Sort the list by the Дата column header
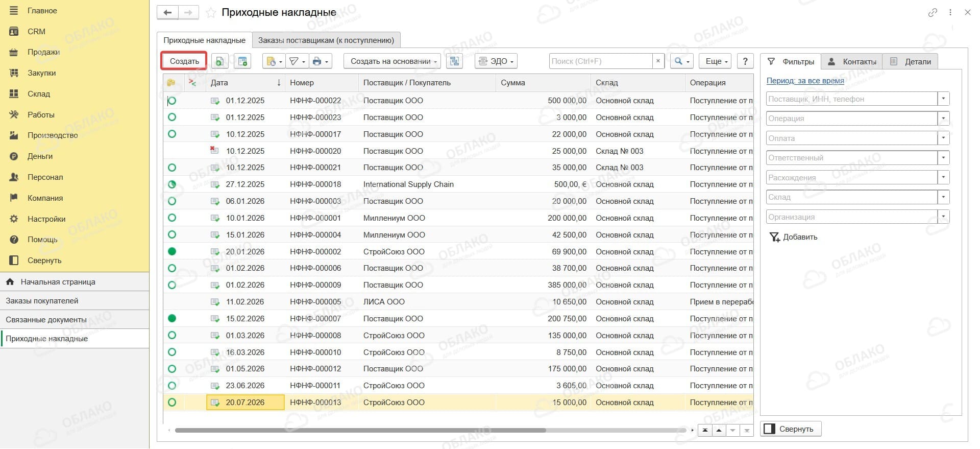This screenshot has height=449, width=980. [246, 83]
